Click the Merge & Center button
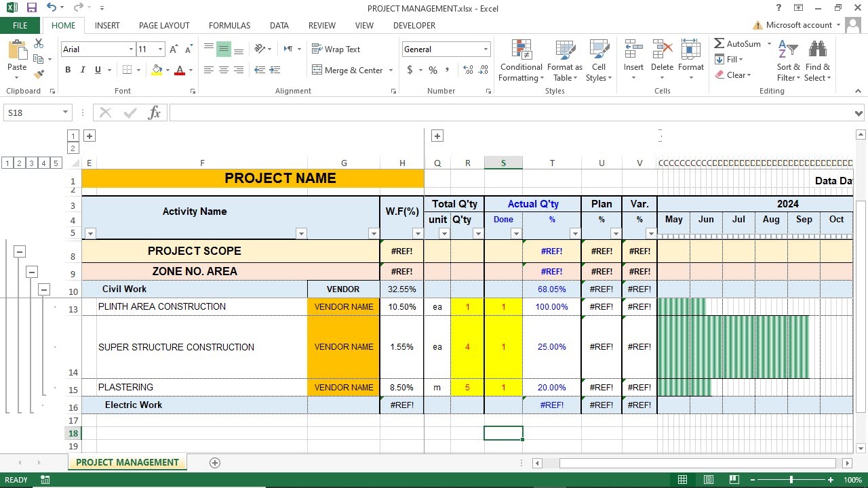This screenshot has width=868, height=488. click(x=349, y=70)
